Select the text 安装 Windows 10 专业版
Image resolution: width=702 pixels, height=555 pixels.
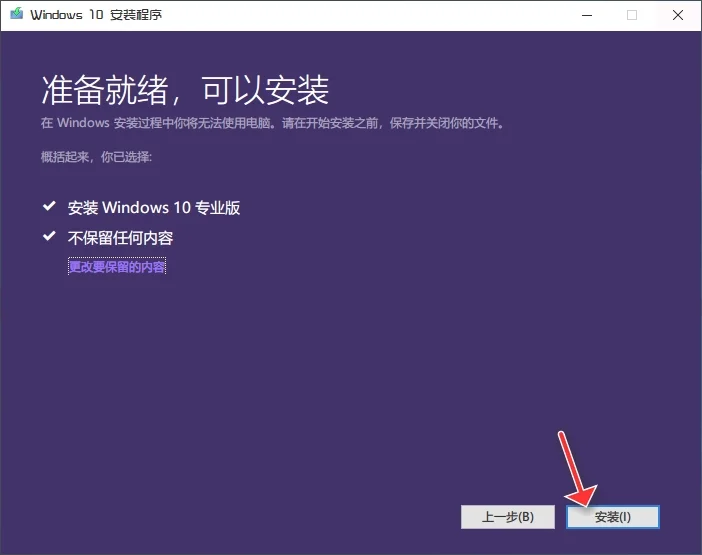[154, 208]
